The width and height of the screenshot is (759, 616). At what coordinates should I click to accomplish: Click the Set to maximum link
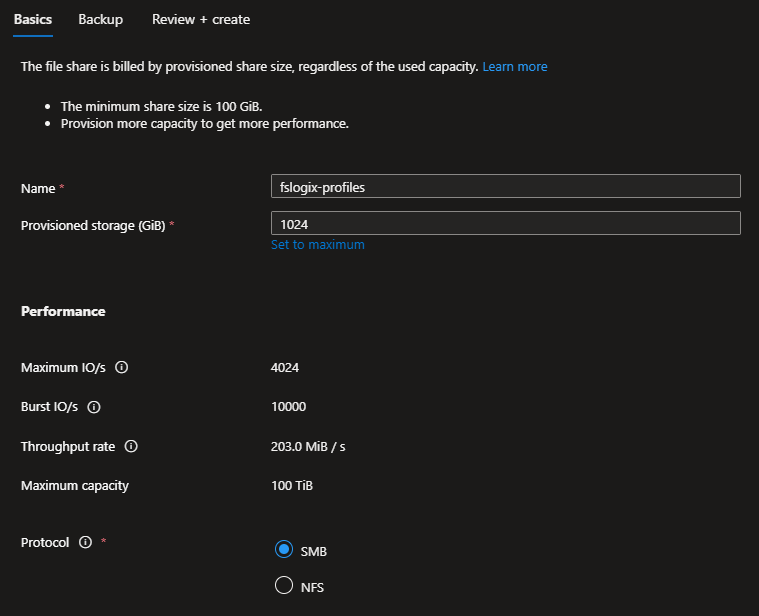[x=317, y=245]
